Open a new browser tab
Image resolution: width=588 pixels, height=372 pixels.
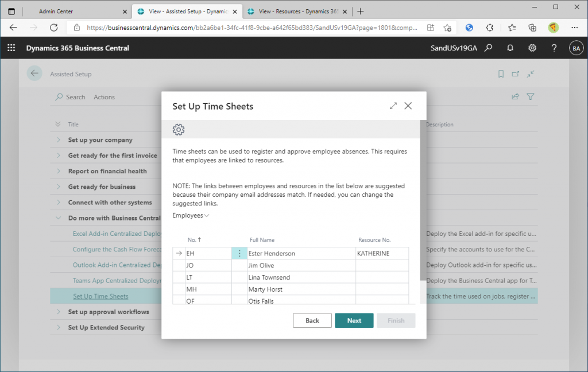pyautogui.click(x=361, y=11)
